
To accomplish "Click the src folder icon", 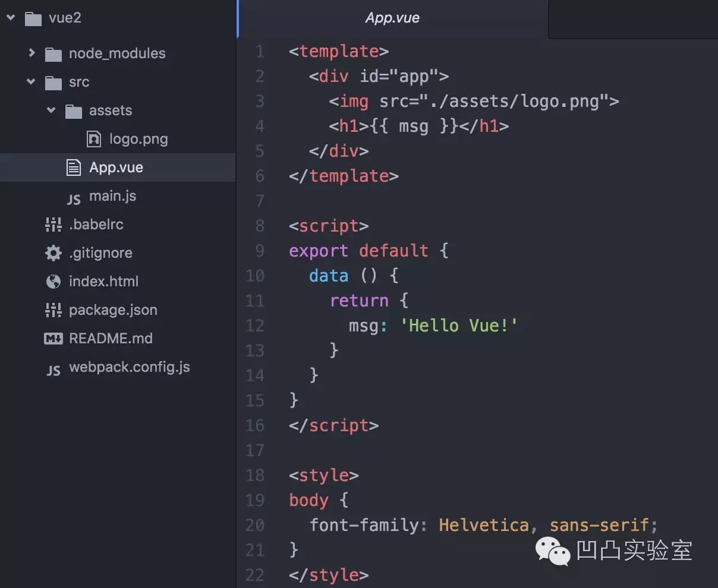I will 53,83.
